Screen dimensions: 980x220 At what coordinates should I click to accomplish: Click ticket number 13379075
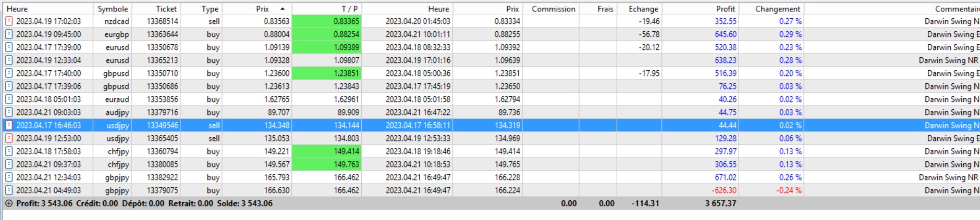[x=163, y=190]
